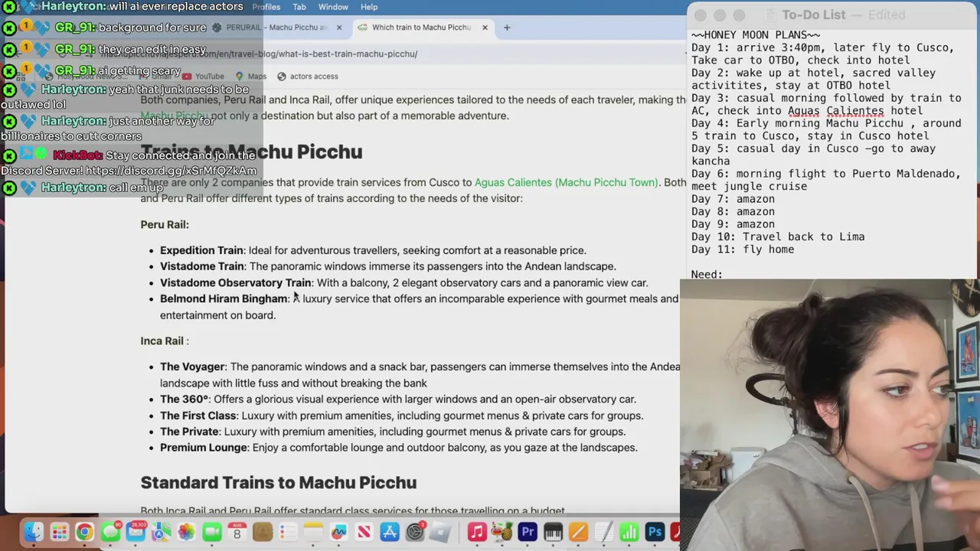The width and height of the screenshot is (980, 551).
Task: Launch Photoshop from the dock
Action: [655, 532]
